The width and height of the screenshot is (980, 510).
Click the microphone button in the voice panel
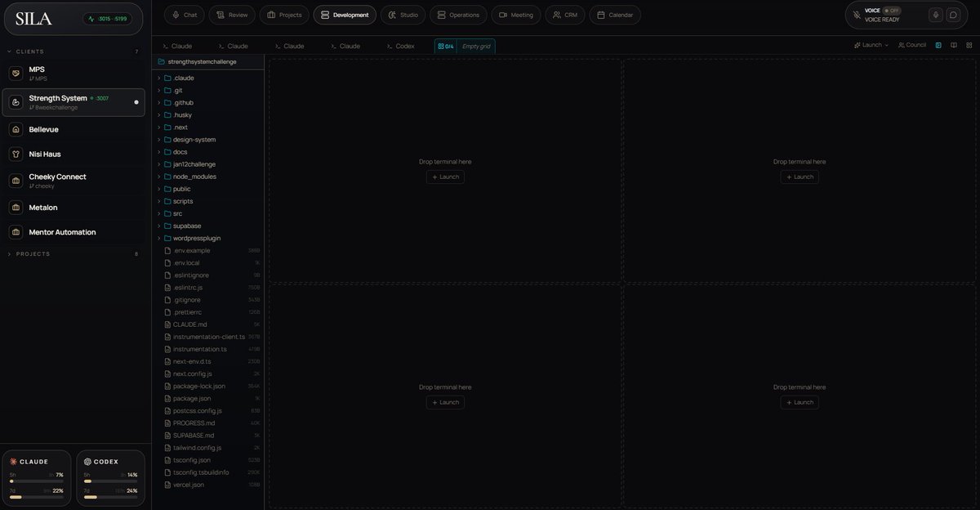pos(936,15)
